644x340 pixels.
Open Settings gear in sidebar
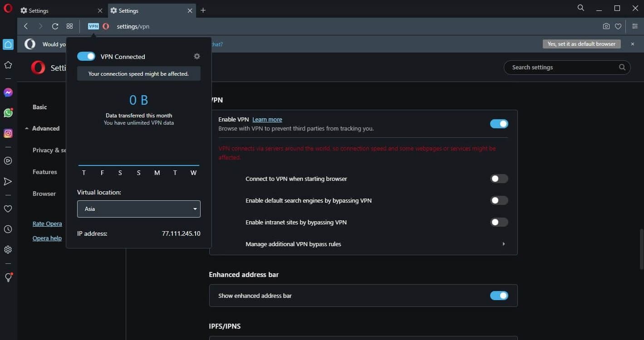8,250
